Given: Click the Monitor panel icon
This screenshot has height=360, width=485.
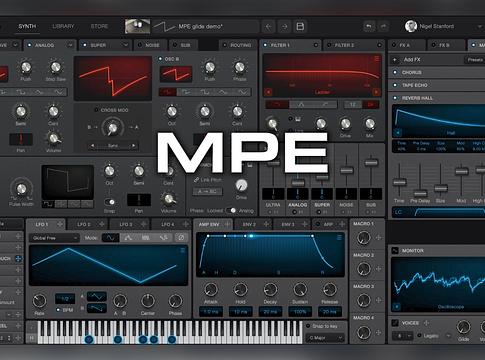Looking at the screenshot, I should pyautogui.click(x=395, y=250).
